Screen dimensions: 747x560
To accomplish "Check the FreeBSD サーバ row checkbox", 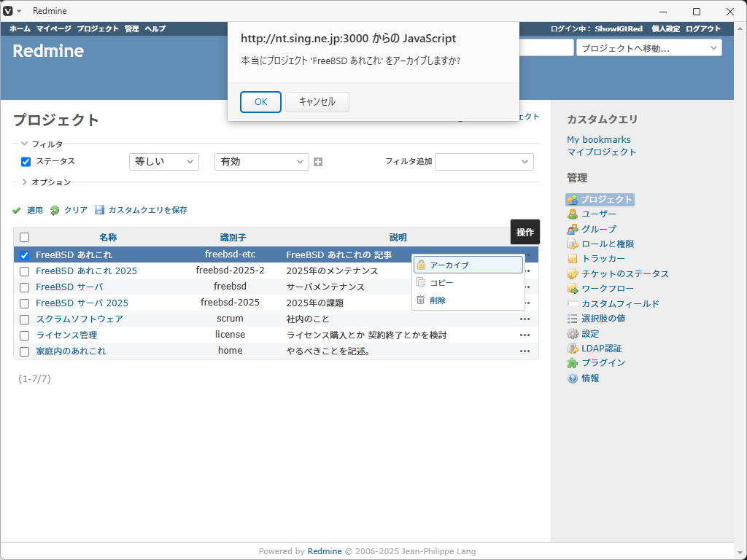I will [24, 287].
